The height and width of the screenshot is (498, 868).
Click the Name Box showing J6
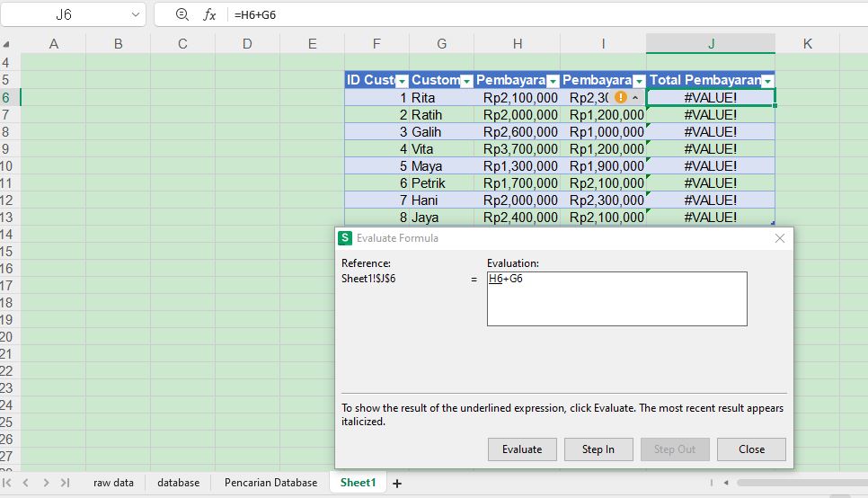[64, 14]
